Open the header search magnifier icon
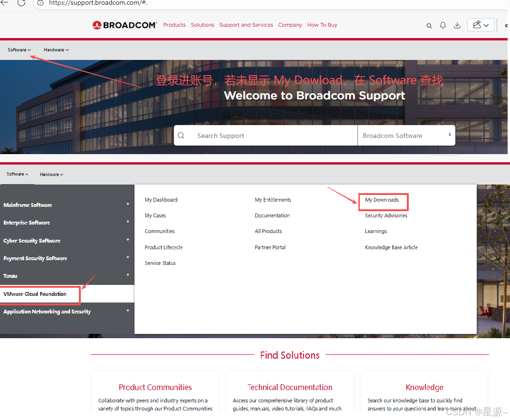 429,25
